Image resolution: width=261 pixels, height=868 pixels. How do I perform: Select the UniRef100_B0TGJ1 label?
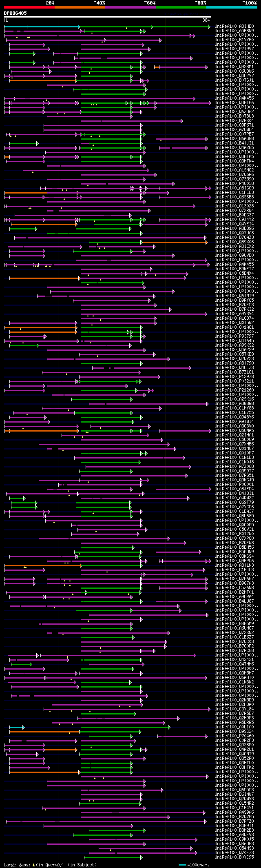tap(234, 80)
